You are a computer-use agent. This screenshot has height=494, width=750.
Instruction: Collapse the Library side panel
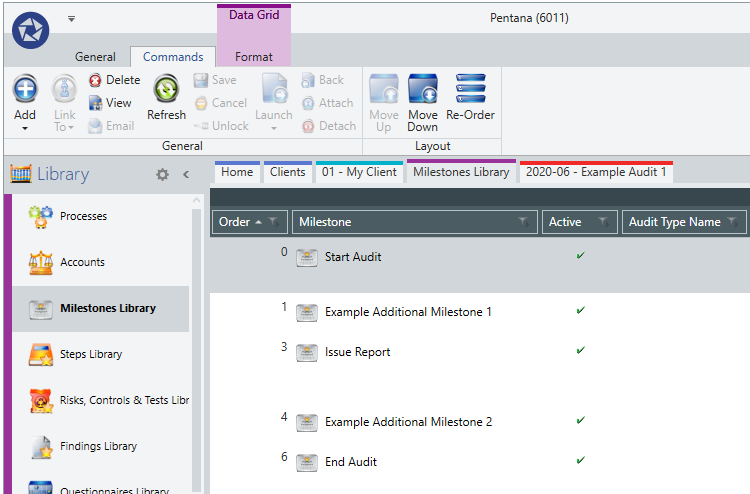tap(186, 175)
